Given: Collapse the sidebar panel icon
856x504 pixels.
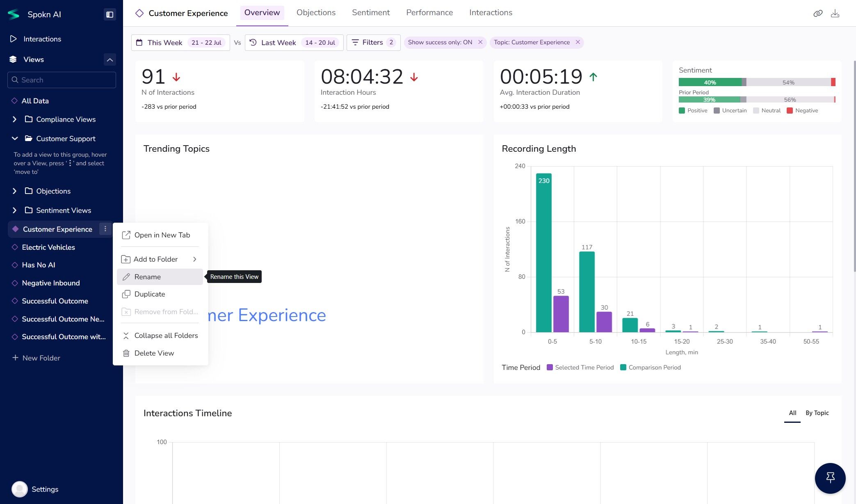Looking at the screenshot, I should click(110, 14).
